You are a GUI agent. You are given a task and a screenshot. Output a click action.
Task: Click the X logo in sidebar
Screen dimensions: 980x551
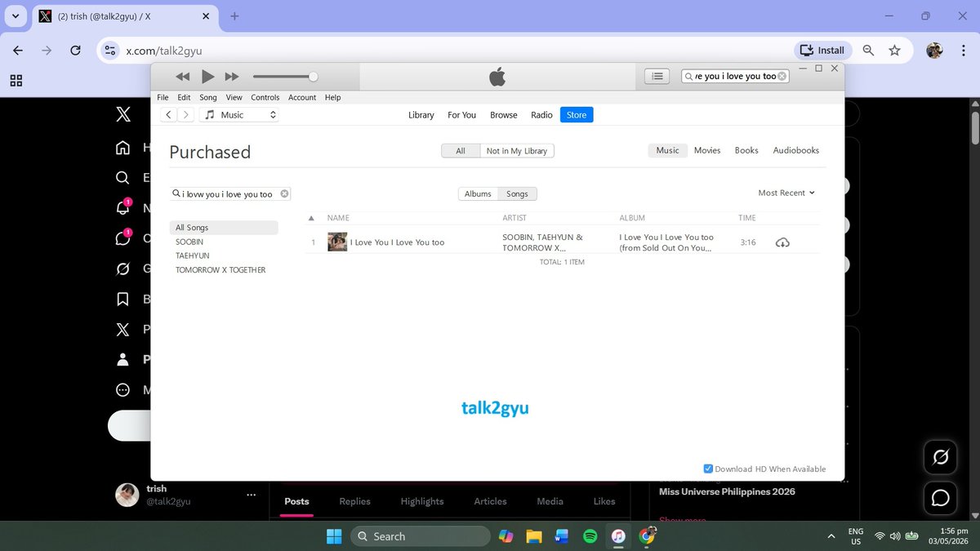click(x=122, y=115)
